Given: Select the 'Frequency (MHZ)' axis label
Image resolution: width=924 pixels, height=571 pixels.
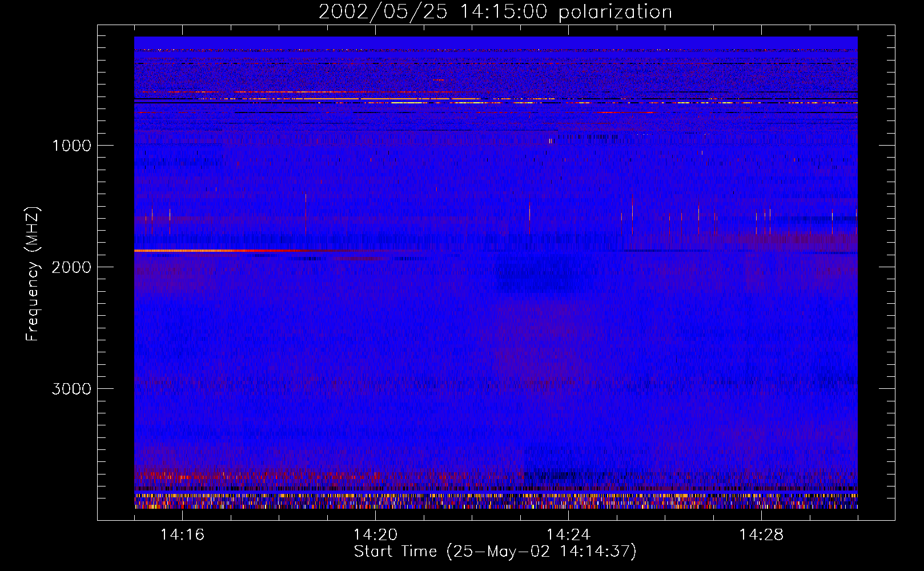Looking at the screenshot, I should click(x=33, y=274).
